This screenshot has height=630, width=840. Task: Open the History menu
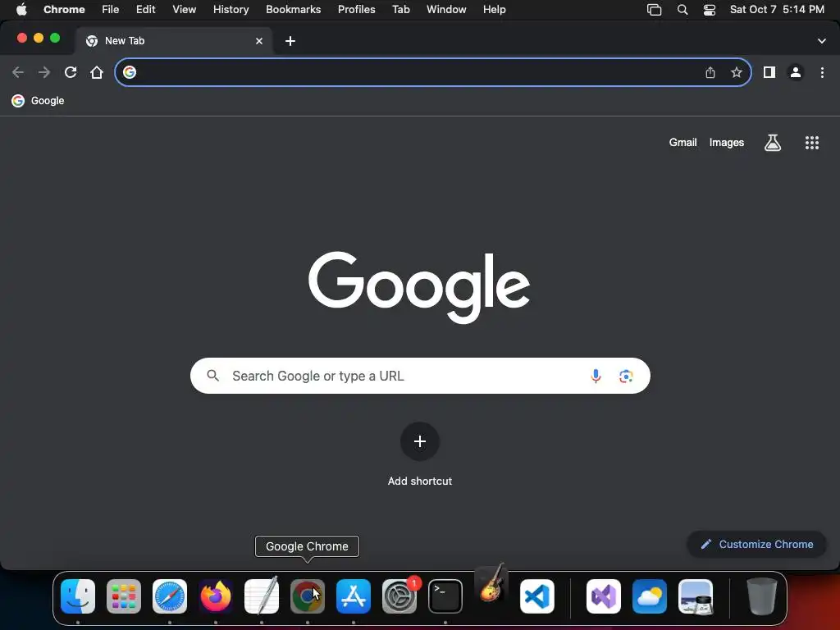[231, 10]
